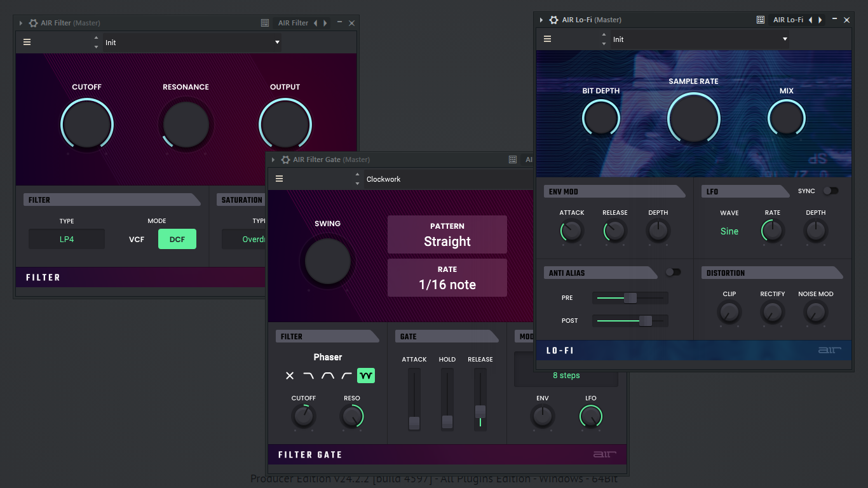The height and width of the screenshot is (488, 868).
Task: Go to next preset in AIR Filter title bar
Action: click(x=325, y=23)
